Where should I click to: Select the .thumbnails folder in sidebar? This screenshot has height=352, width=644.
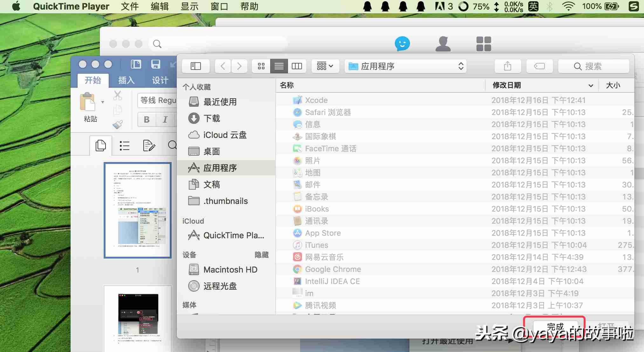click(x=226, y=201)
